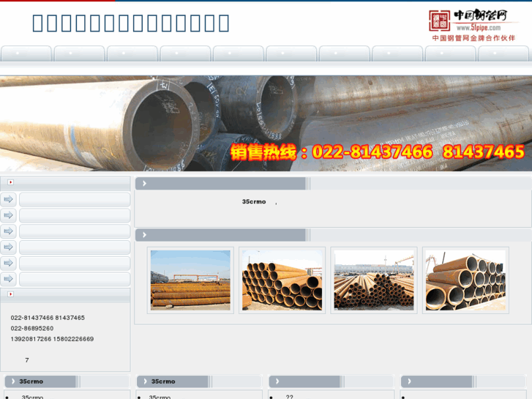Click the bottom list entry starting with ??
Screen dimensions: 532x399
(289, 397)
